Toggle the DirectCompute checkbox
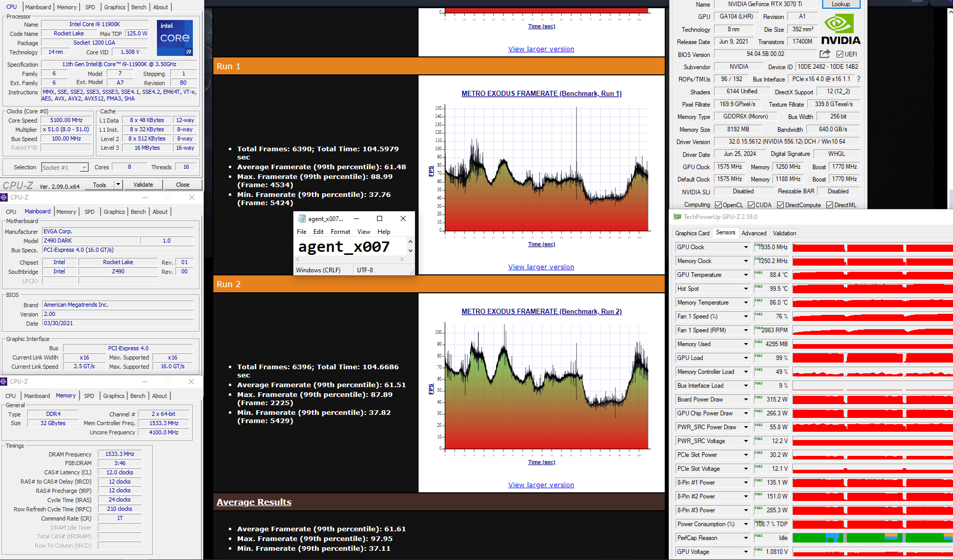This screenshot has height=560, width=953. (780, 205)
